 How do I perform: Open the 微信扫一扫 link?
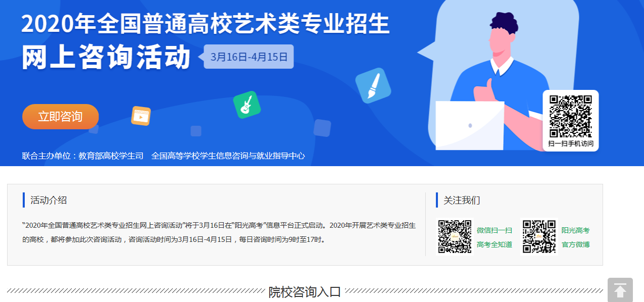494,230
